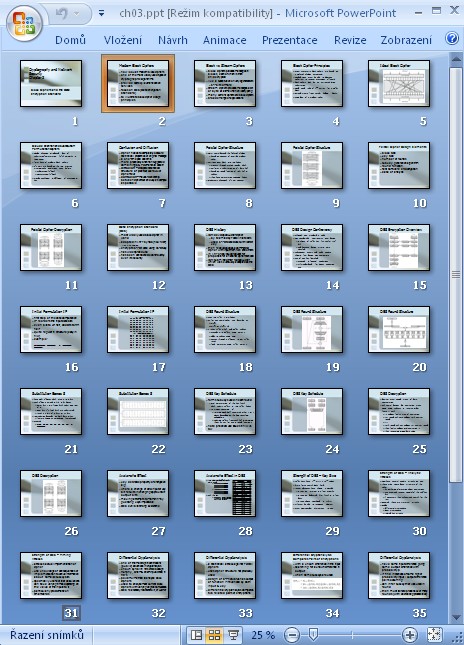Start Slide Show view icon in status bar

point(233,635)
